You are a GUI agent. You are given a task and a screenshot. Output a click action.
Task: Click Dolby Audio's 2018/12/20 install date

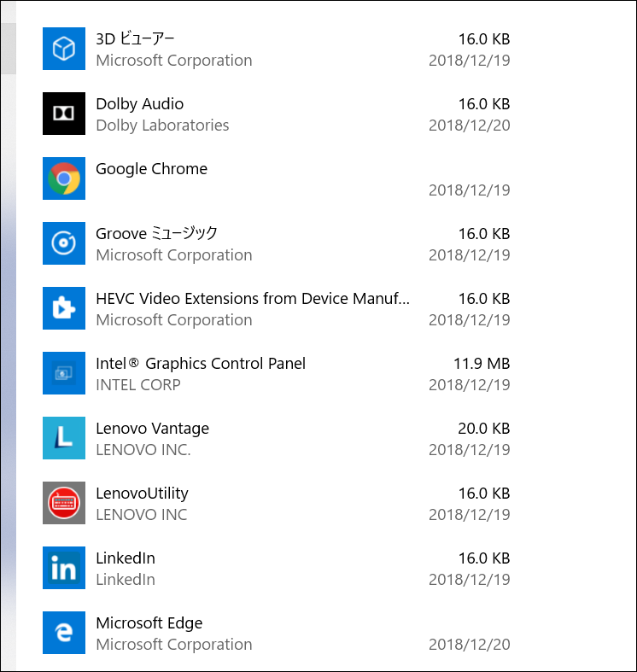click(x=470, y=126)
